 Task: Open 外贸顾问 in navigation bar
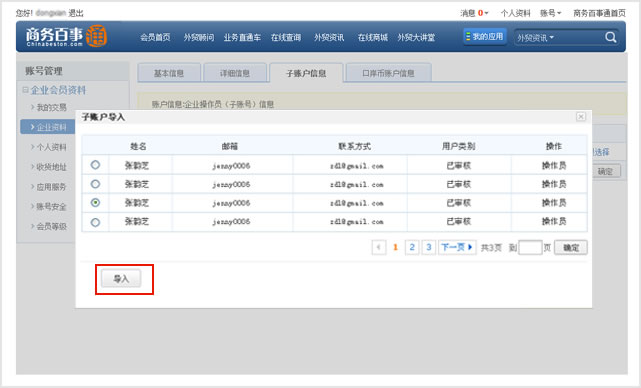[x=199, y=37]
